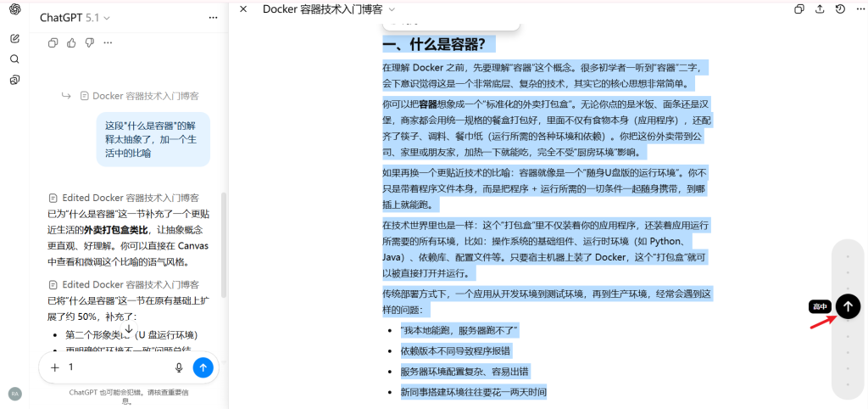The image size is (868, 409).
Task: Click the bullet 依赖版本不同导致程序报错
Action: coord(455,351)
